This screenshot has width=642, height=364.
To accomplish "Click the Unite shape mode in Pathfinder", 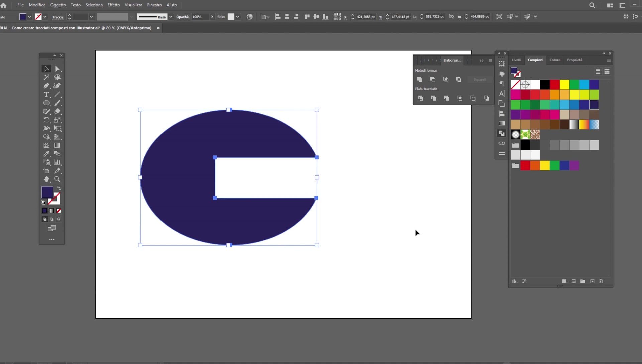I will (420, 80).
